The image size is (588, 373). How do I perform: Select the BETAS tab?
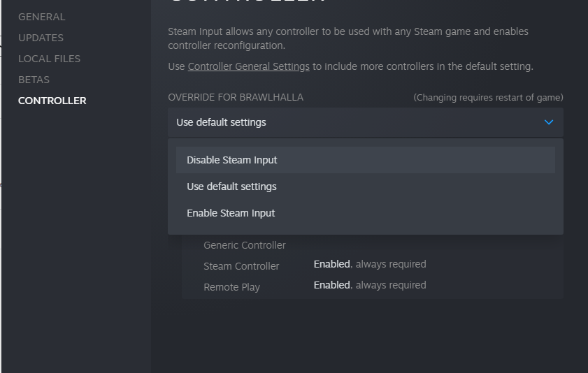(x=34, y=80)
